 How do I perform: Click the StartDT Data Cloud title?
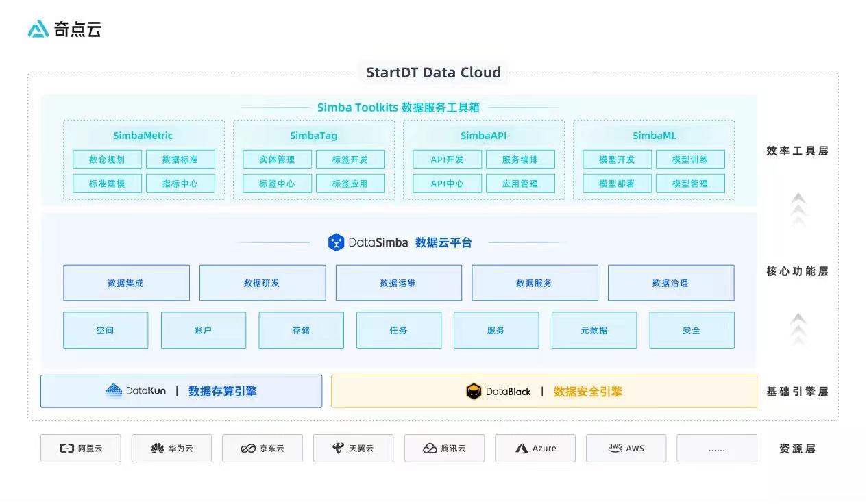point(433,73)
